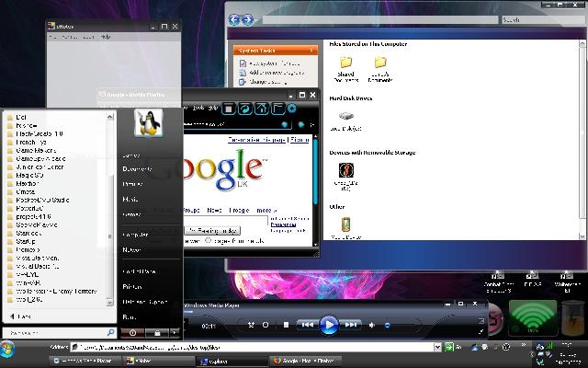This screenshot has height=368, width=588.
Task: Open the taskbar address bar dropdown
Action: pos(437,349)
